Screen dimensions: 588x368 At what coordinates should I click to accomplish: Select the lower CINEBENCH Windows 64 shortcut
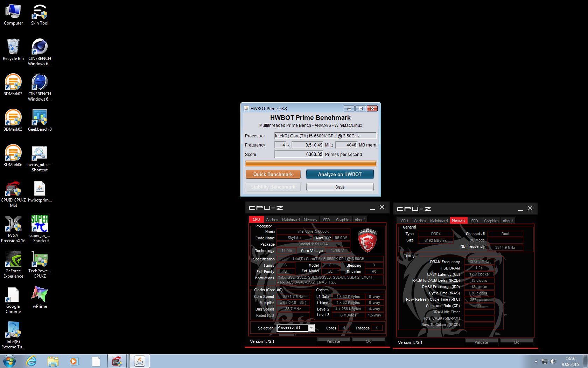click(x=40, y=88)
